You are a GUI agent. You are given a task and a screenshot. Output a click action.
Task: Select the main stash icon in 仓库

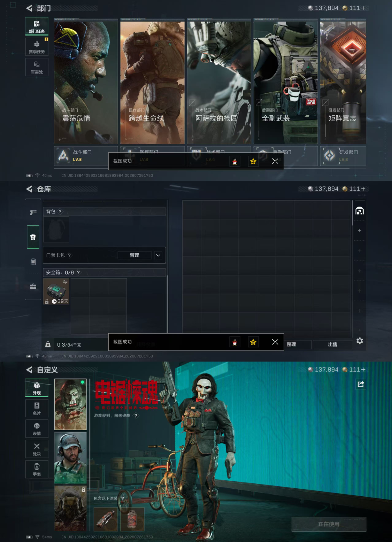point(360,211)
